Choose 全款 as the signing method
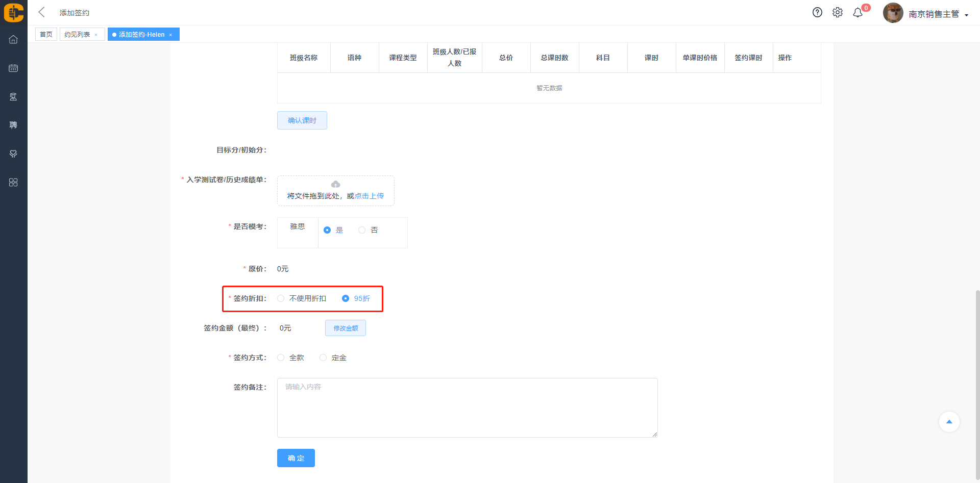 click(x=281, y=358)
